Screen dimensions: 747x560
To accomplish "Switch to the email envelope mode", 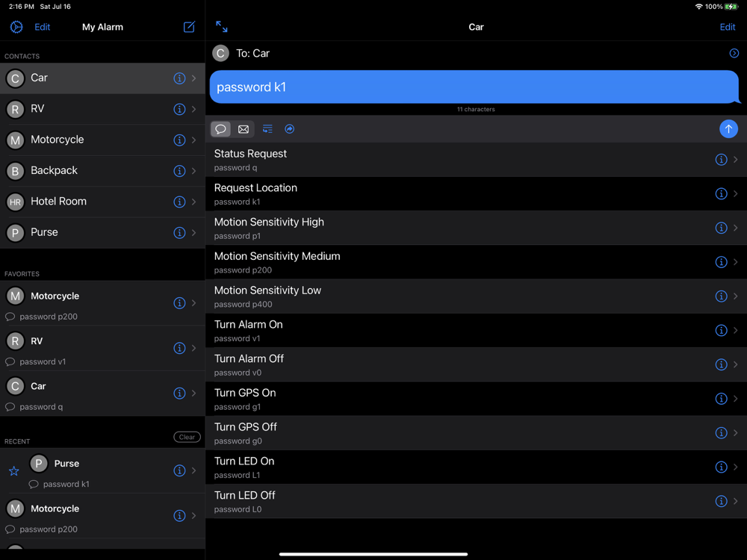I will pyautogui.click(x=244, y=129).
